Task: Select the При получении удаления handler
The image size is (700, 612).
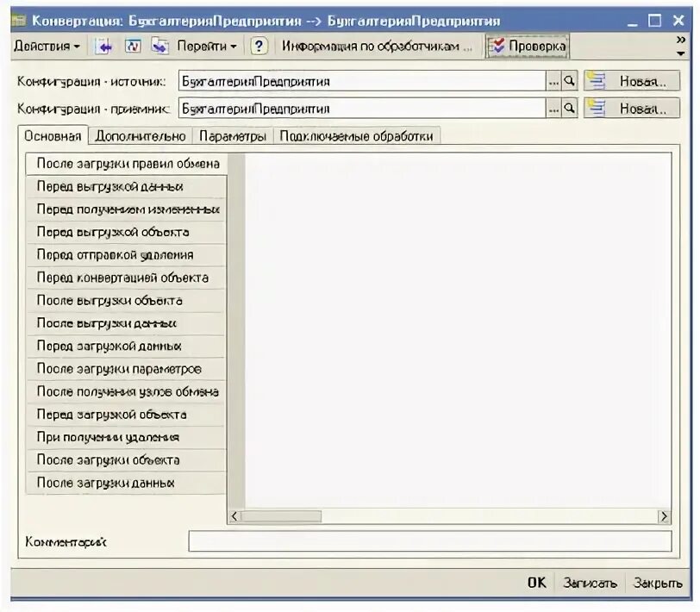Action: click(x=127, y=438)
